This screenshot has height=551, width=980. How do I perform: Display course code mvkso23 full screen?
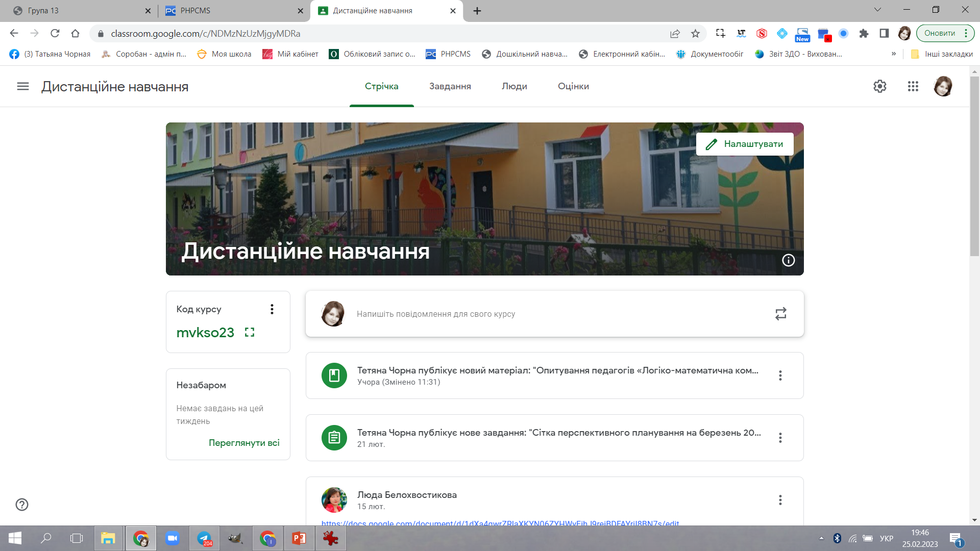[x=250, y=332]
